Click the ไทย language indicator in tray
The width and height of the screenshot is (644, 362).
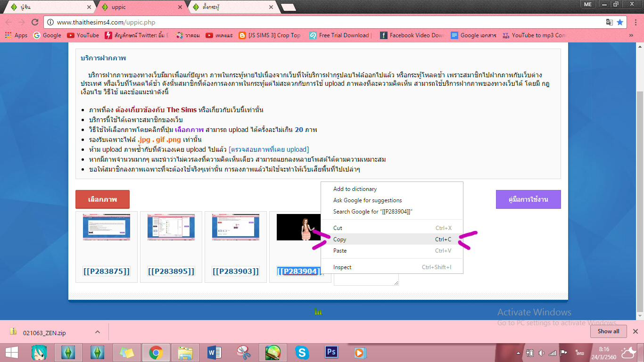pos(580,353)
